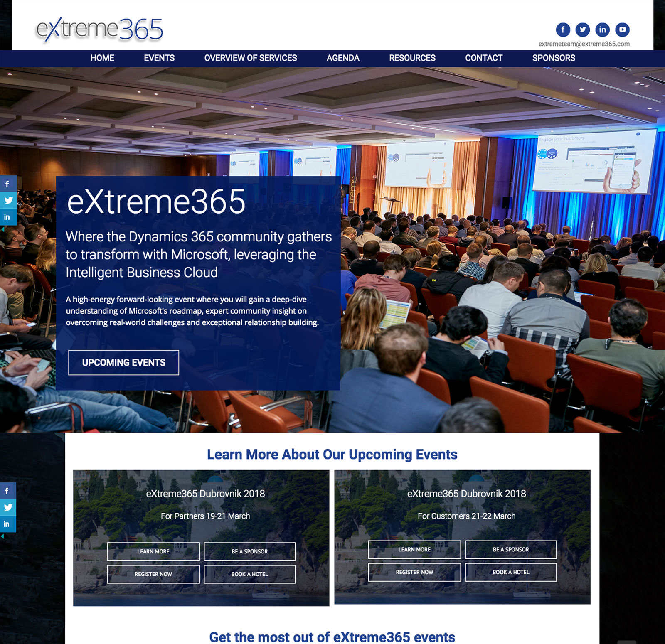Screen dimensions: 665x644
Task: Click REGISTER NOW for Partners event
Action: pyautogui.click(x=153, y=574)
